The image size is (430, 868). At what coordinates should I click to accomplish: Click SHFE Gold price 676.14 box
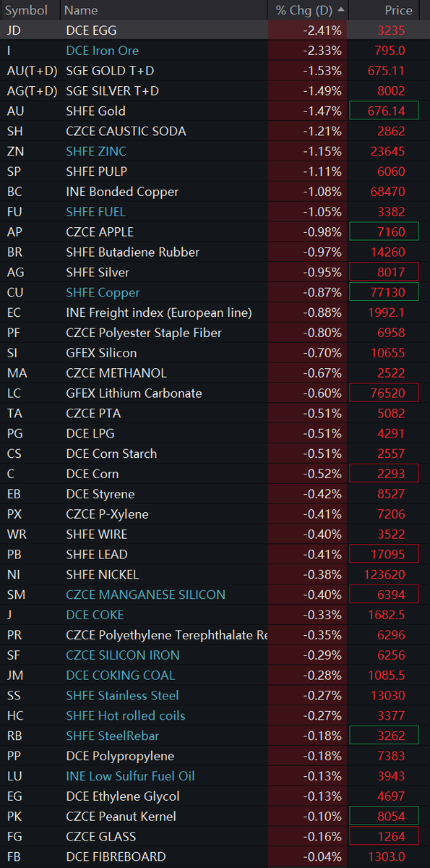click(x=384, y=111)
